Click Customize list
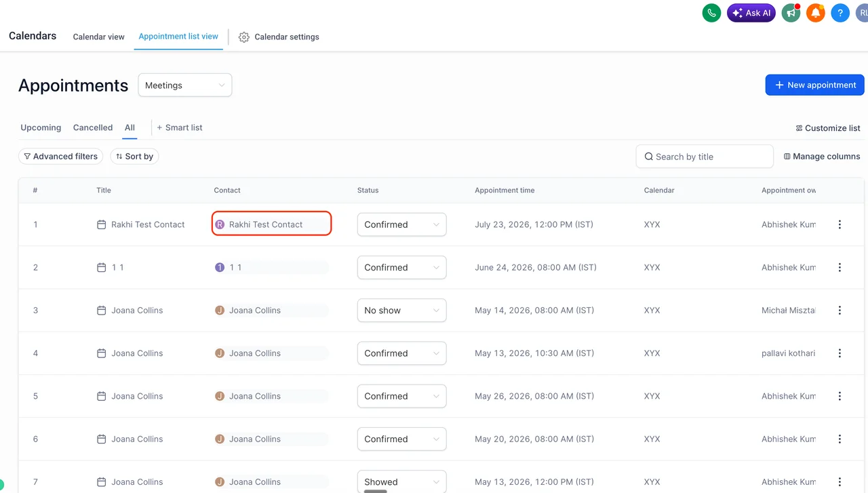The height and width of the screenshot is (493, 868). coord(828,128)
